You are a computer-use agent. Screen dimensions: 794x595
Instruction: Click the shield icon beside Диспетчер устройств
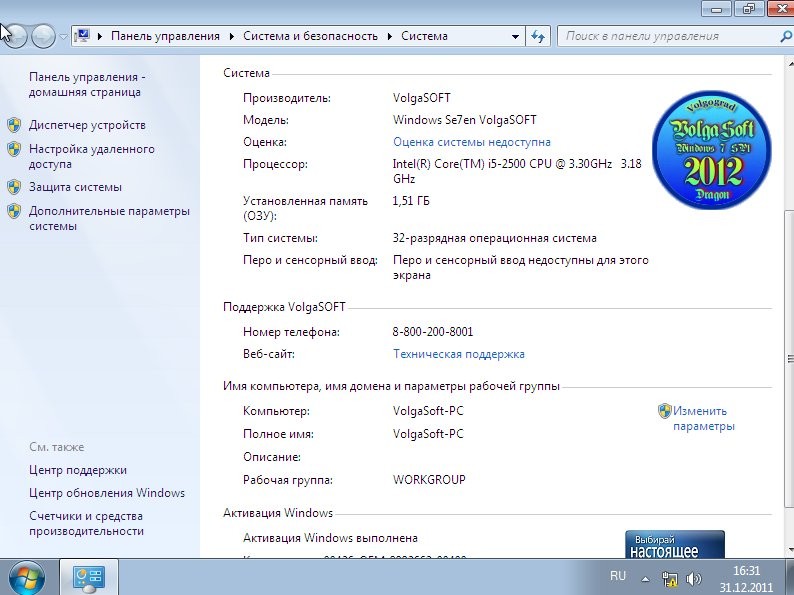coord(14,125)
